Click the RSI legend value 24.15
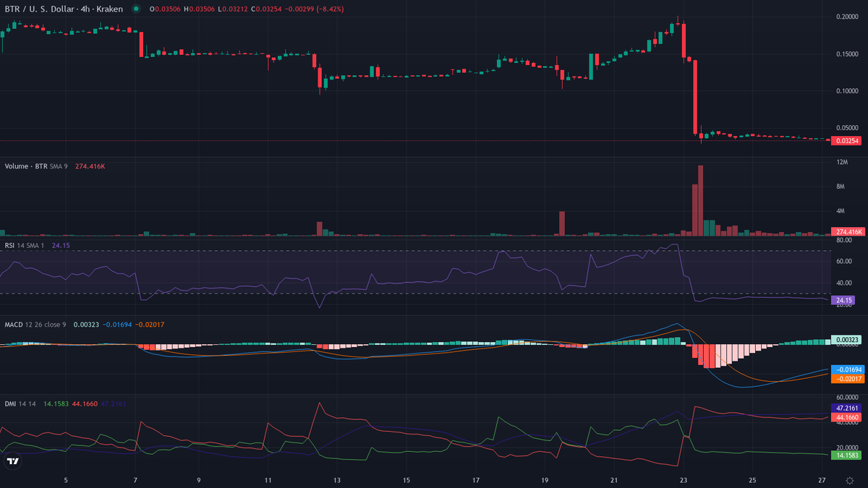Screen dimensions: 868x488 (61, 245)
